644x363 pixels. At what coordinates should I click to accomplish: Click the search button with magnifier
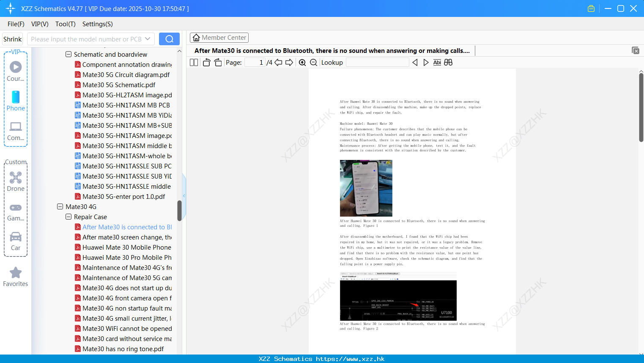pos(169,39)
